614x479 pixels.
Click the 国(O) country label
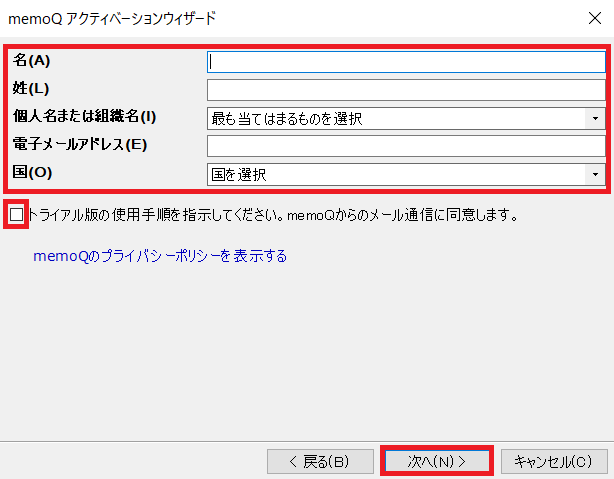pos(31,173)
